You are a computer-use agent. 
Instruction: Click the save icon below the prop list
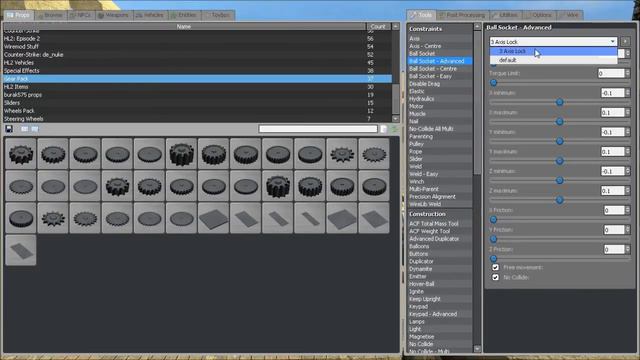[9, 129]
